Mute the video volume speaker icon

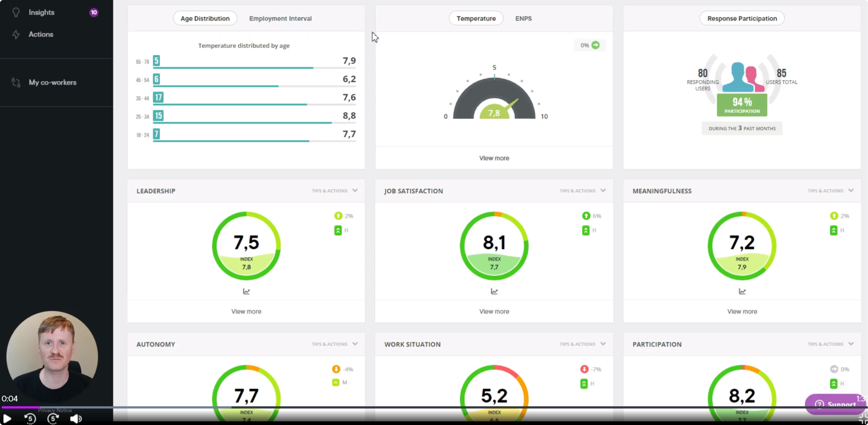point(76,418)
